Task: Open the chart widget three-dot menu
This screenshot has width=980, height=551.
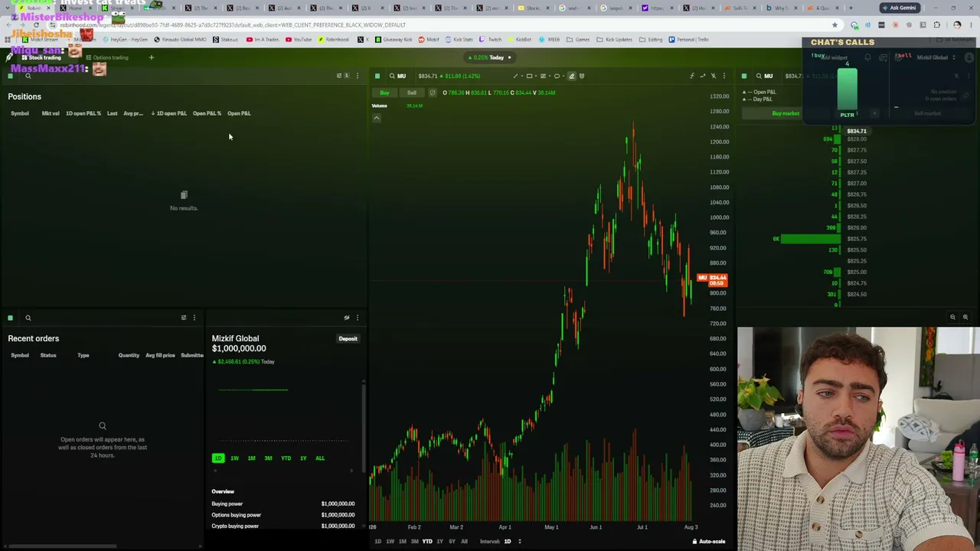Action: 724,76
